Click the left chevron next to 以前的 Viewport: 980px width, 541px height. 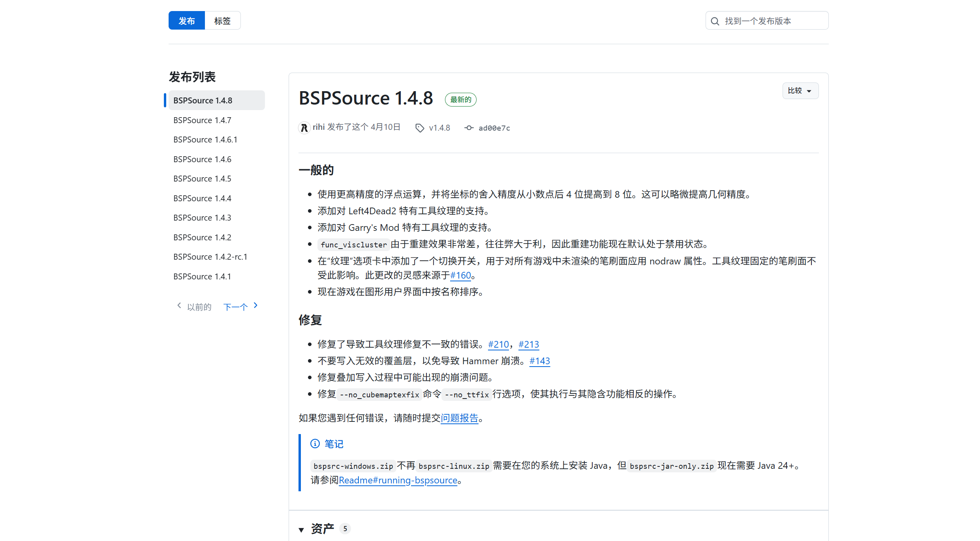click(x=179, y=305)
